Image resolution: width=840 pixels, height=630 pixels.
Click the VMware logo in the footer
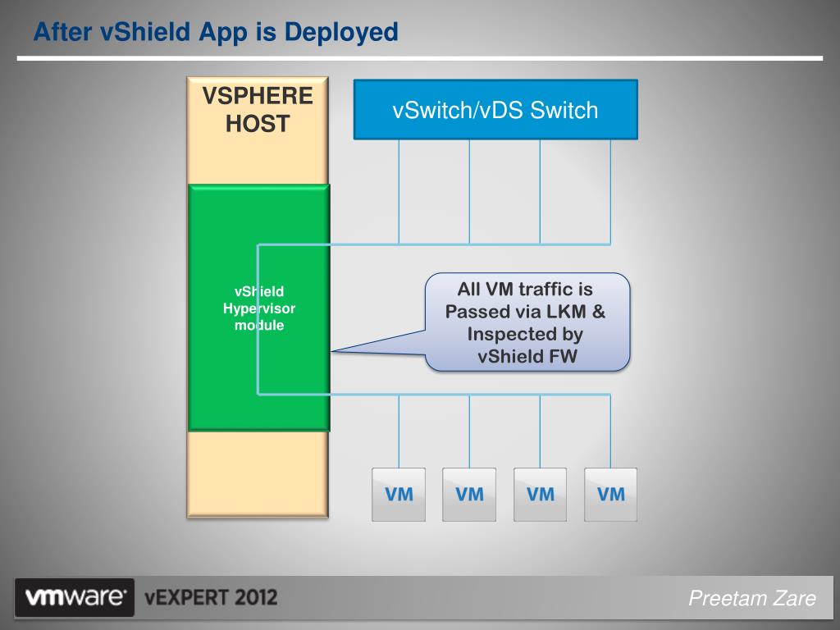click(x=75, y=597)
